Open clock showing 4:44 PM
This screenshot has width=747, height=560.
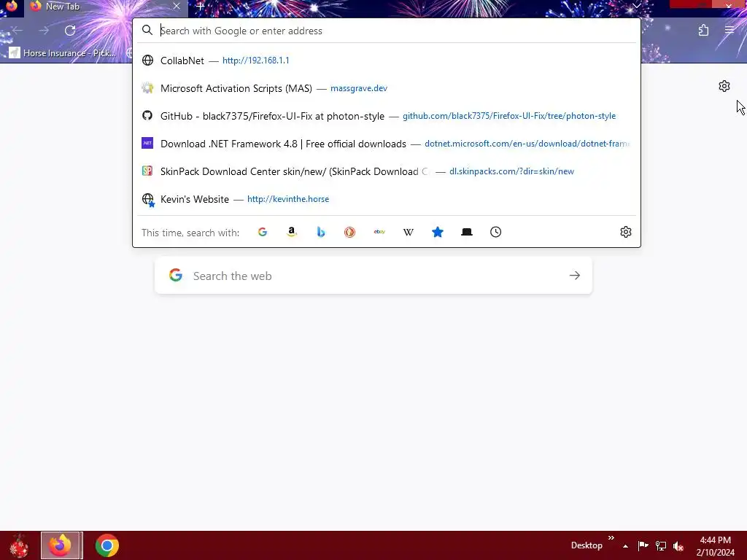(x=715, y=546)
